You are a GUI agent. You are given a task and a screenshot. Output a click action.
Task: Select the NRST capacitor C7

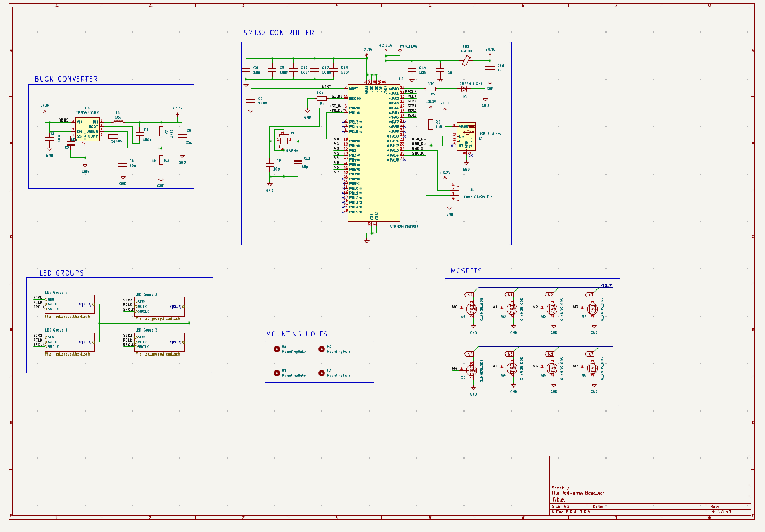click(251, 101)
